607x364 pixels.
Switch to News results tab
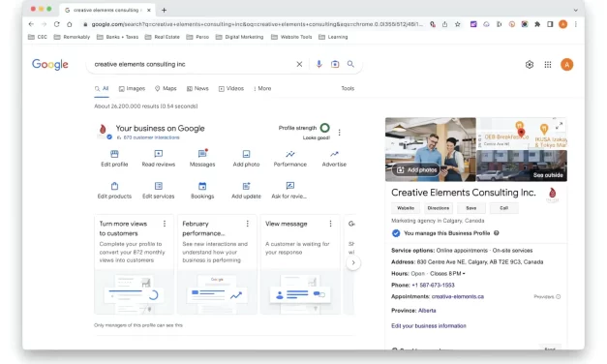tap(197, 89)
